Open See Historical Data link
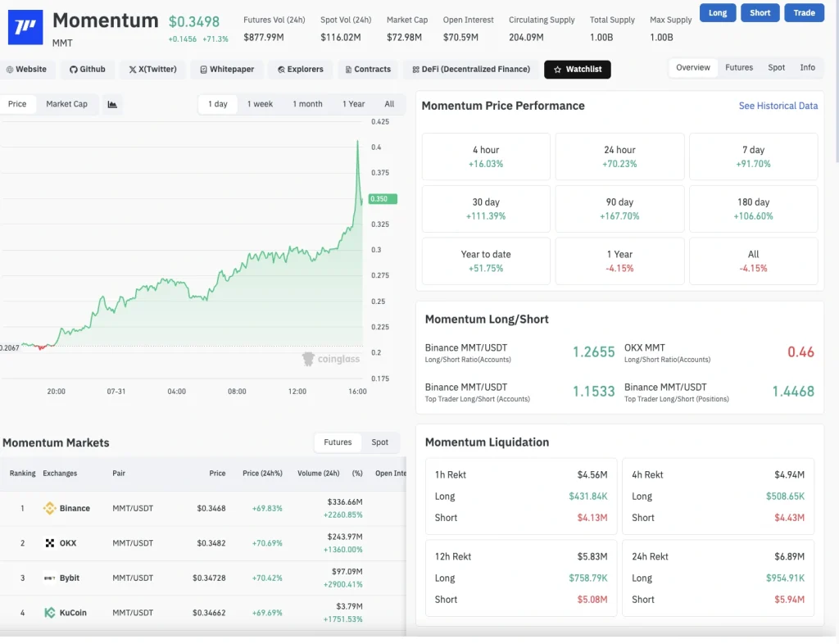Image resolution: width=839 pixels, height=644 pixels. point(778,106)
